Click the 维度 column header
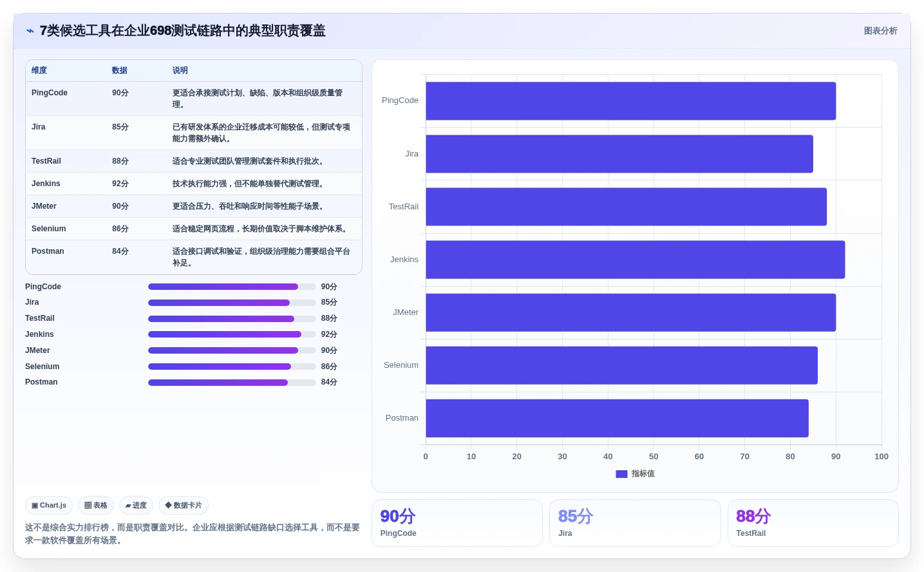Screen dimensions: 924x572 click(x=39, y=71)
